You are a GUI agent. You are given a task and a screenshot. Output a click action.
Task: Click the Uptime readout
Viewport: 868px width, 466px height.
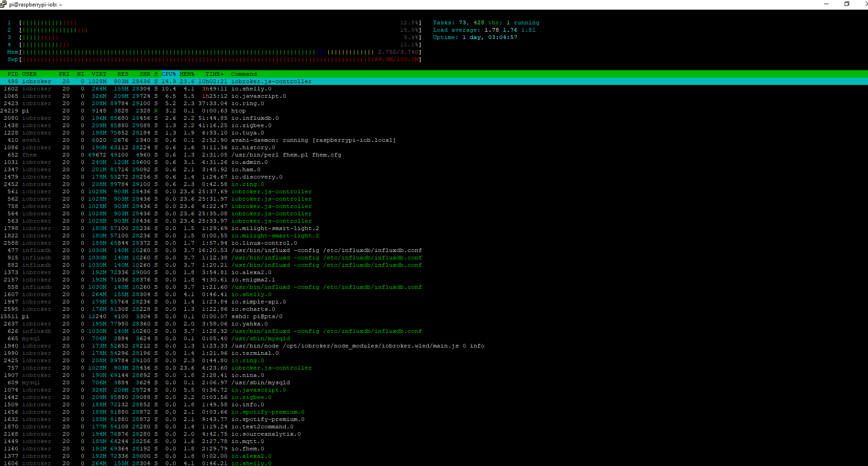tap(475, 37)
